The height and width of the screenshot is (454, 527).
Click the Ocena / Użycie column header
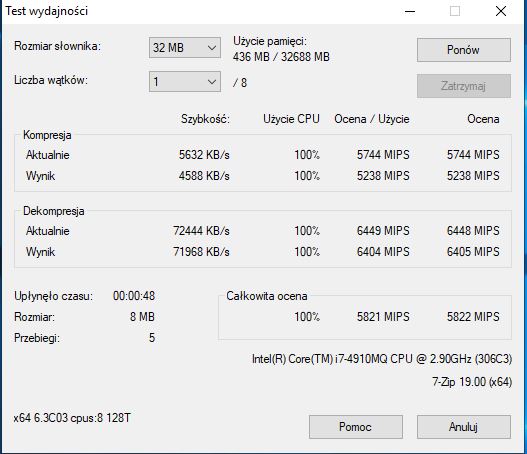pos(372,119)
